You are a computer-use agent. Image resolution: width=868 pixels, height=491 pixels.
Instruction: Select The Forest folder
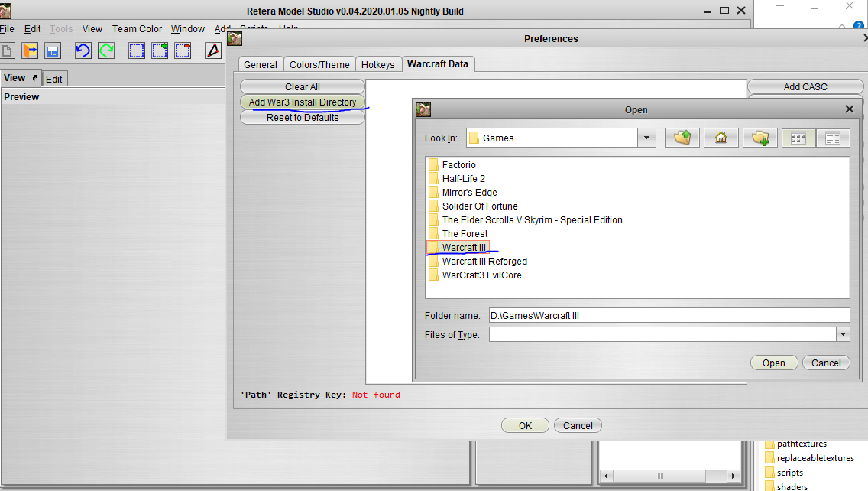[458, 234]
